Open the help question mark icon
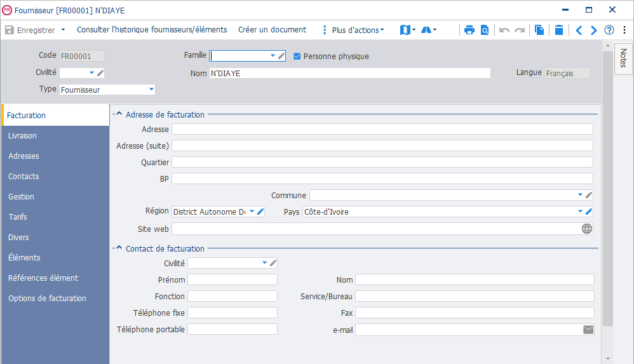 pos(609,30)
